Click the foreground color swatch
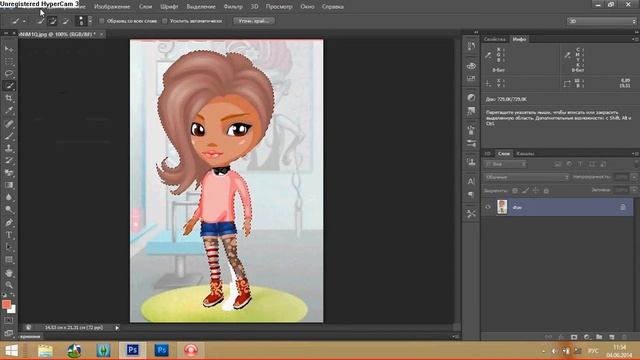This screenshot has width=640, height=360. pyautogui.click(x=6, y=304)
